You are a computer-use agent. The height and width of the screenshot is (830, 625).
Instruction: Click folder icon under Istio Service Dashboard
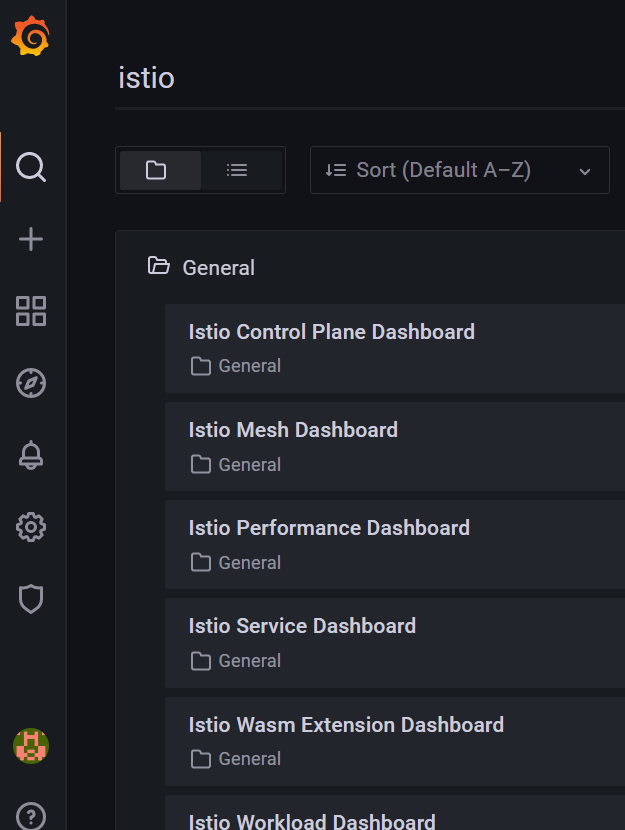tap(201, 661)
